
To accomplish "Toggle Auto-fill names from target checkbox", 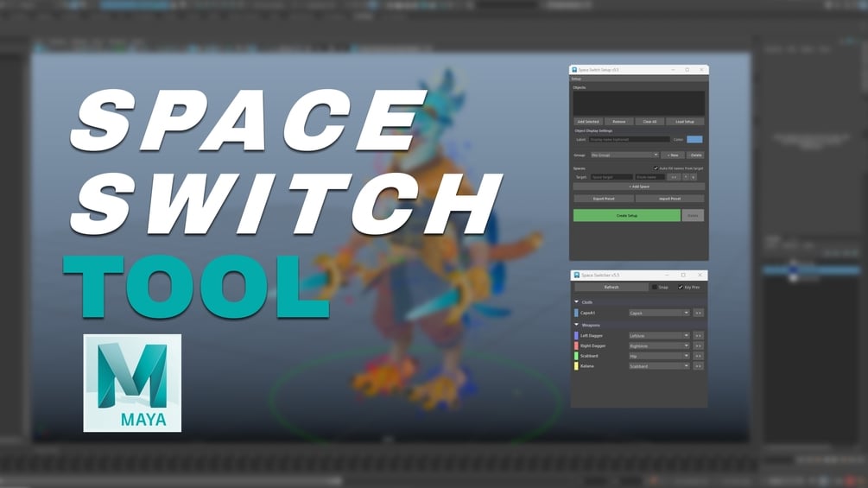I will [x=656, y=168].
